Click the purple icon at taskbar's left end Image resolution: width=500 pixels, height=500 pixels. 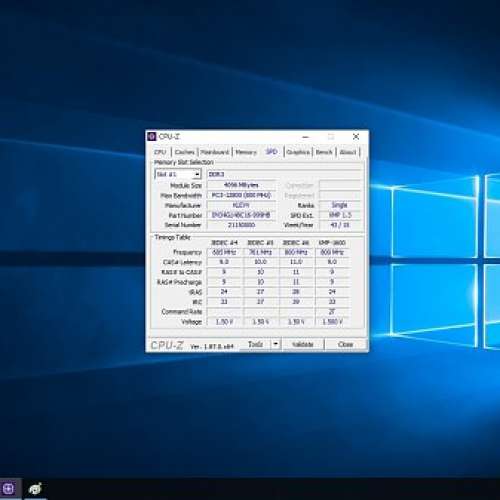(x=9, y=489)
